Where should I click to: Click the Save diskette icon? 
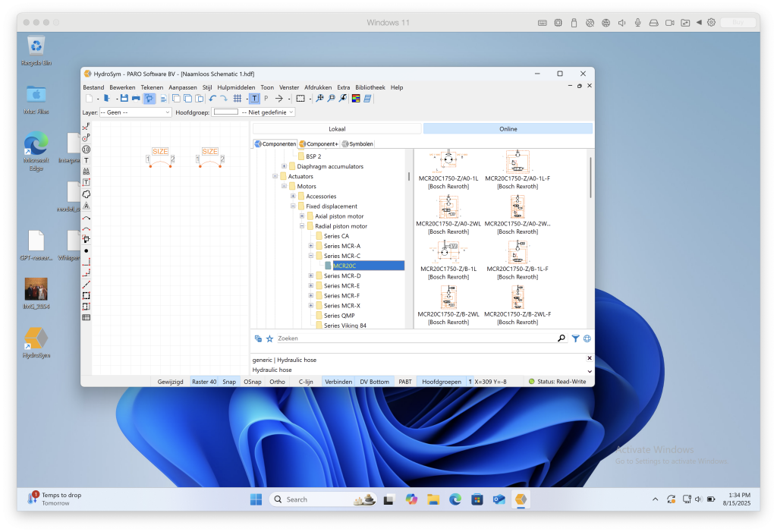(x=124, y=99)
